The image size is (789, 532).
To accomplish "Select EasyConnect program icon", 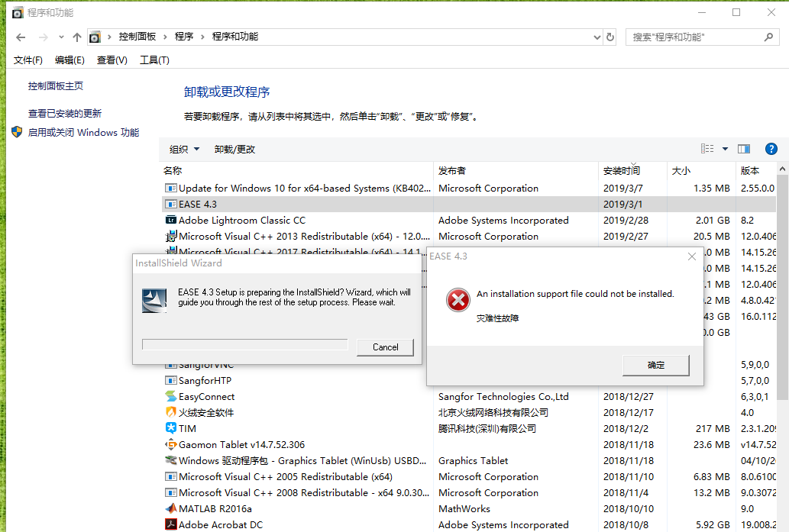I will coord(171,396).
